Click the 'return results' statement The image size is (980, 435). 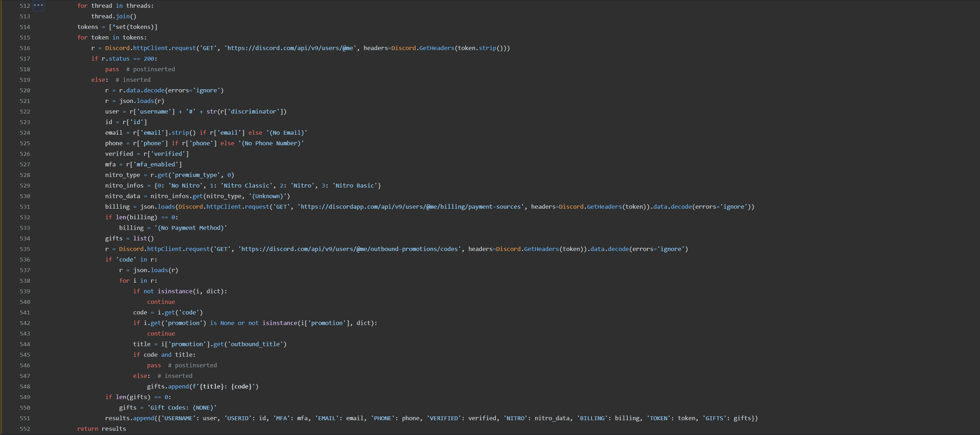tap(101, 429)
